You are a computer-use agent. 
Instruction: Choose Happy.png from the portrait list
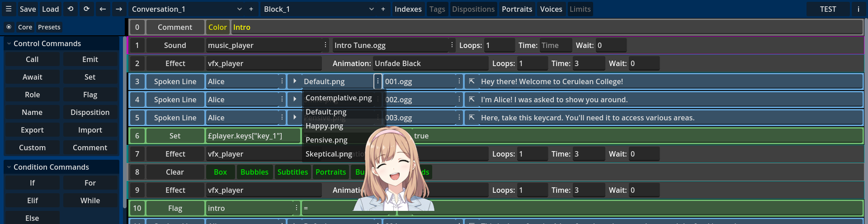click(x=324, y=126)
